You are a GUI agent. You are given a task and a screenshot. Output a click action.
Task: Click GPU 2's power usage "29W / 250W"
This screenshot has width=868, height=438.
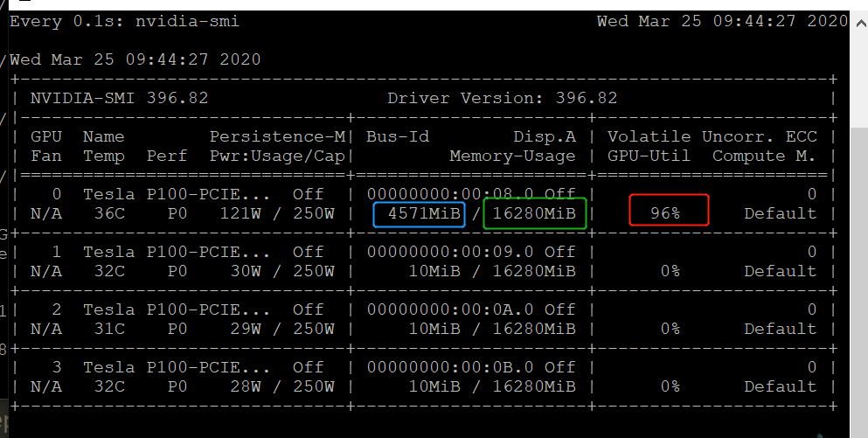[x=282, y=329]
